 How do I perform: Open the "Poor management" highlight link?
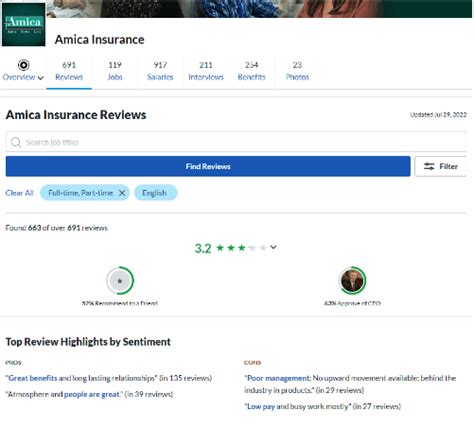click(x=278, y=378)
